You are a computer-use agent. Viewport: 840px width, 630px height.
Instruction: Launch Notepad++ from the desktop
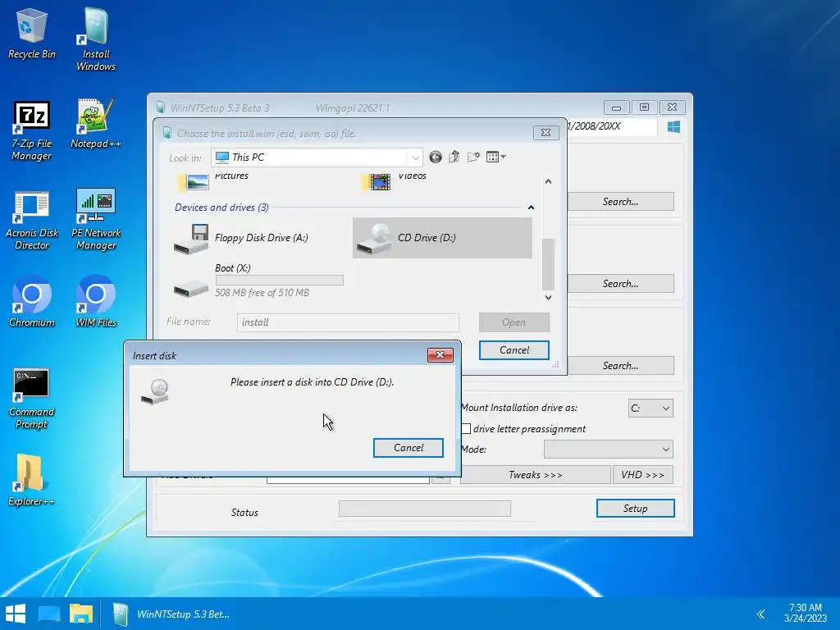coord(96,125)
